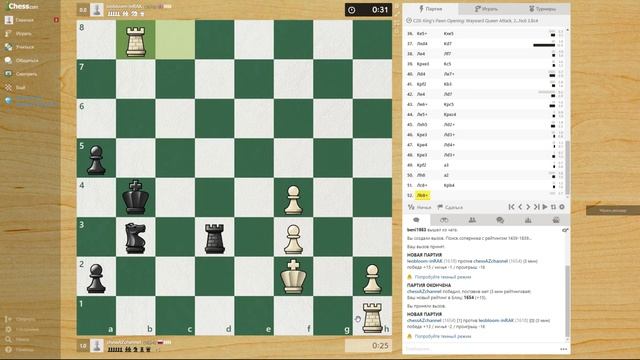Open the Учиться sidebar menu item
Image resolution: width=640 pixels, height=360 pixels.
[20, 47]
